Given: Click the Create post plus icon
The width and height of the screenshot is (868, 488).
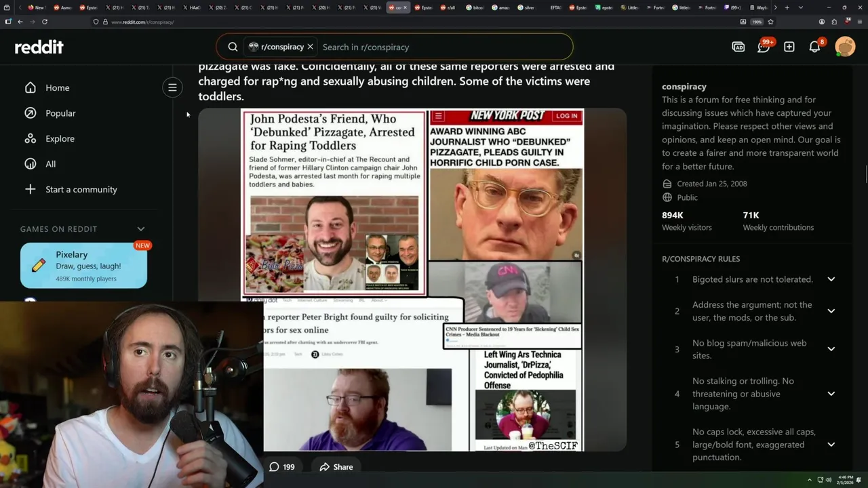Looking at the screenshot, I should (789, 47).
